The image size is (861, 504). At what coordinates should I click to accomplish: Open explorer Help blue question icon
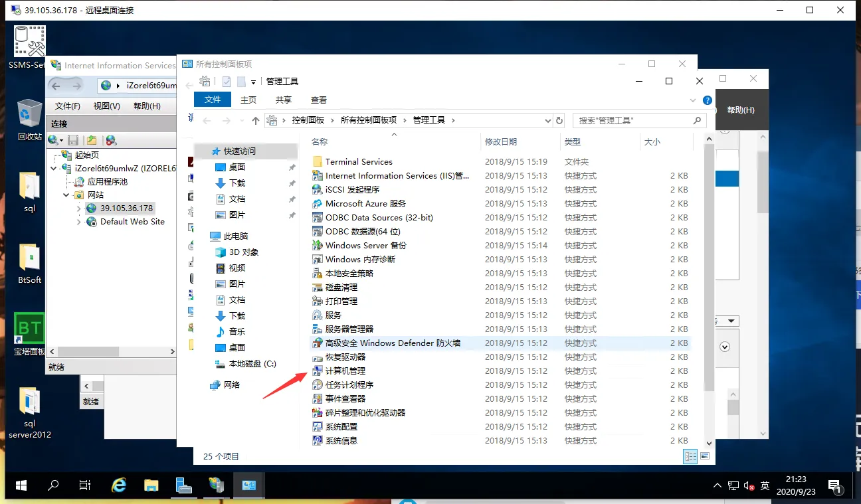coord(708,100)
